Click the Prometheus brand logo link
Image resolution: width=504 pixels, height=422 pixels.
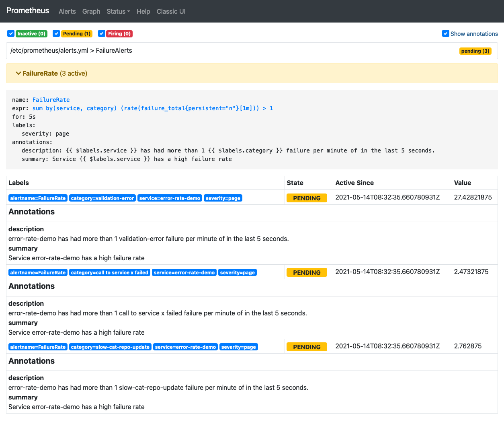28,11
